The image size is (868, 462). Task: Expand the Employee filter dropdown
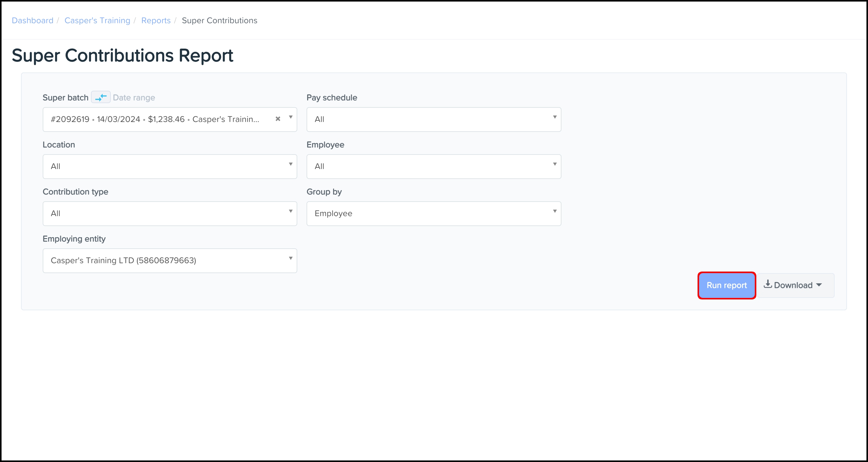(x=434, y=167)
